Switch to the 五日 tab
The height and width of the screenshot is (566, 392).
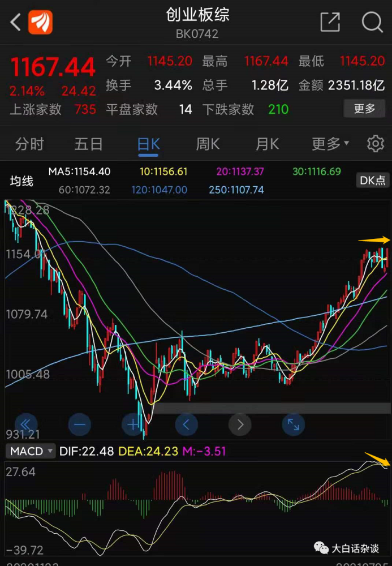pyautogui.click(x=88, y=144)
